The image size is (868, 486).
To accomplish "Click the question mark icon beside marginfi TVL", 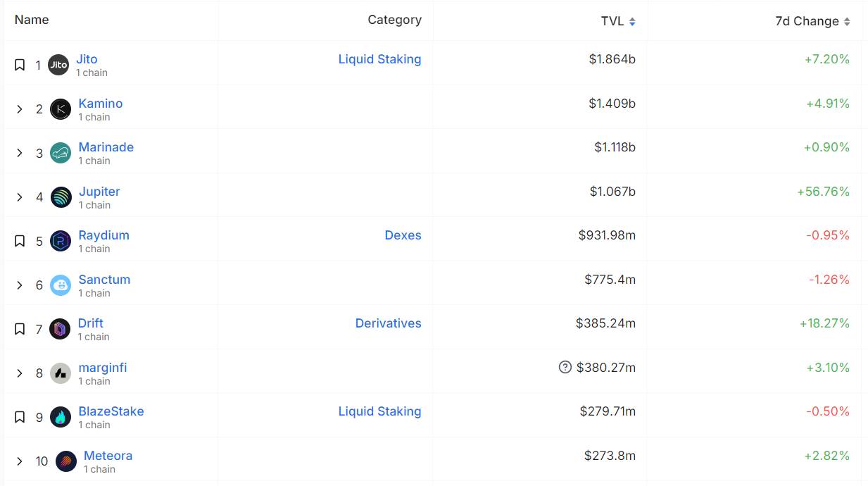I will (565, 367).
